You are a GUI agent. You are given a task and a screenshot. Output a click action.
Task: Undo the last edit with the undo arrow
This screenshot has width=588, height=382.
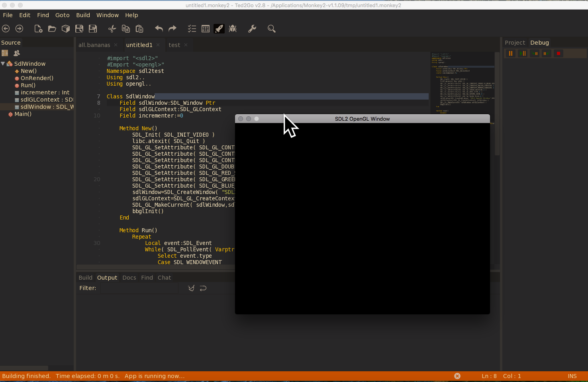pyautogui.click(x=159, y=28)
